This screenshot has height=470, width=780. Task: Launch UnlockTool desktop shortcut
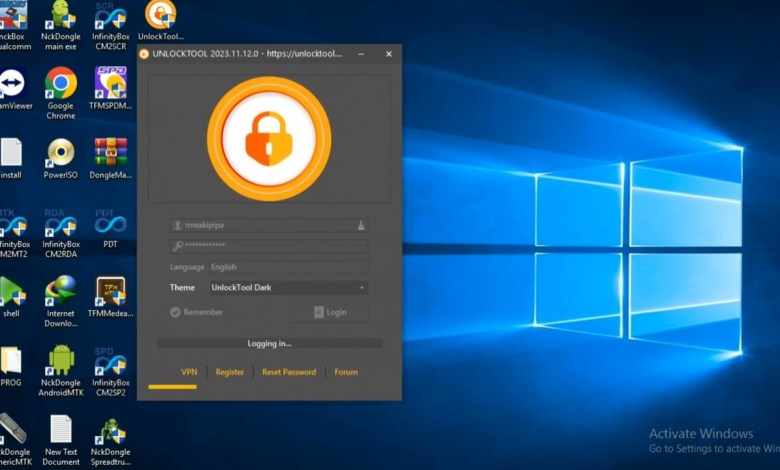(160, 16)
